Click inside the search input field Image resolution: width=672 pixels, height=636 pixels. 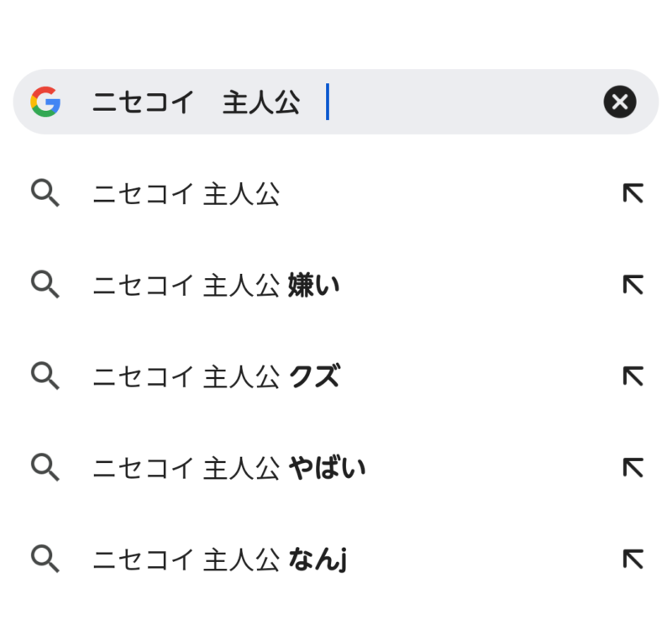click(462, 102)
